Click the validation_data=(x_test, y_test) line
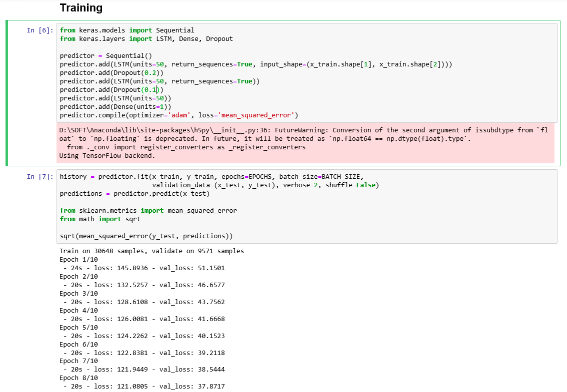This screenshot has width=567, height=392. pos(265,185)
